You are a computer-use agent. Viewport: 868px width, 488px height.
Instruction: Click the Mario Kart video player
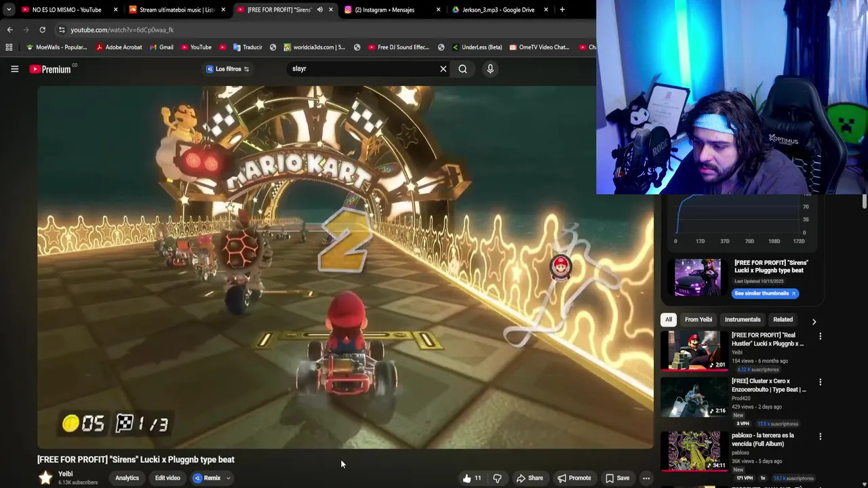coord(345,267)
